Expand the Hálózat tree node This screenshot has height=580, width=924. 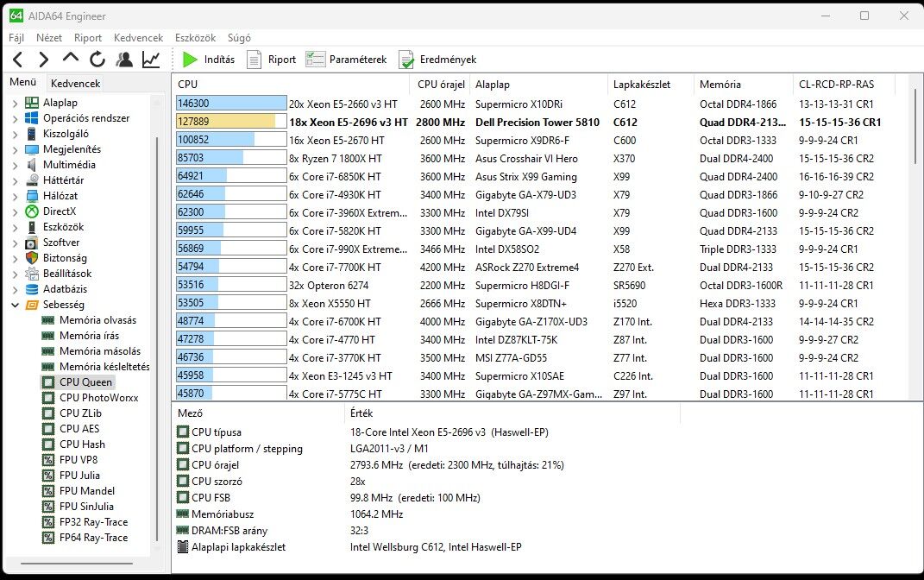15,196
